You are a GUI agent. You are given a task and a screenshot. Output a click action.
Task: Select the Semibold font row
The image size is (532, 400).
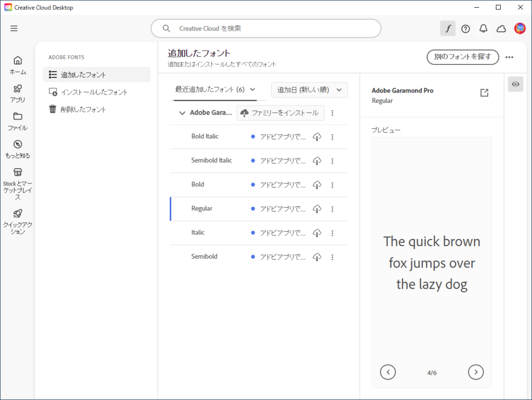pyautogui.click(x=259, y=257)
